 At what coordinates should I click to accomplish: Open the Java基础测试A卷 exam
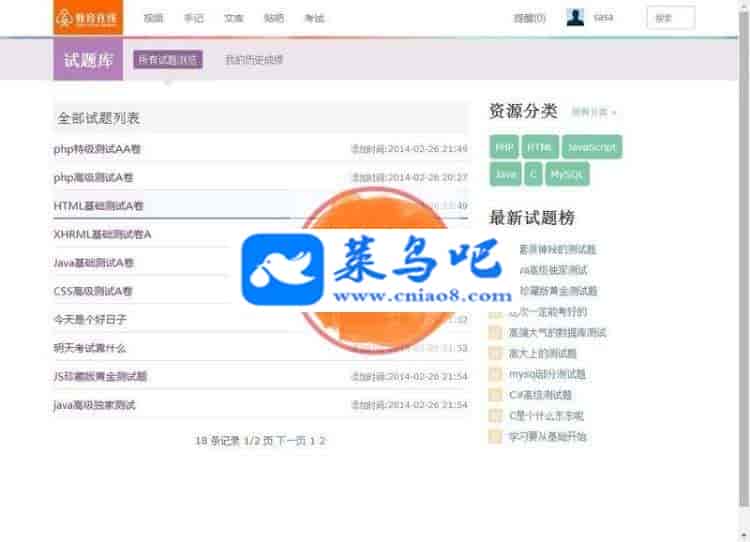[94, 263]
